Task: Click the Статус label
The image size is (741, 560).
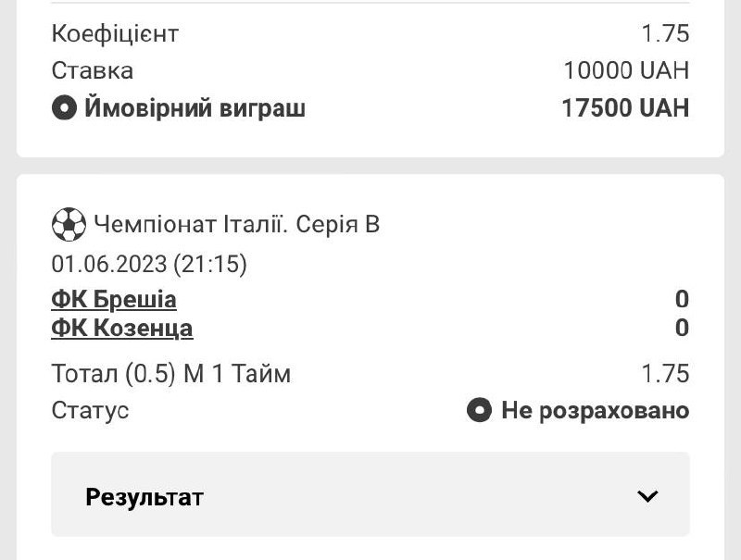Action: point(90,410)
